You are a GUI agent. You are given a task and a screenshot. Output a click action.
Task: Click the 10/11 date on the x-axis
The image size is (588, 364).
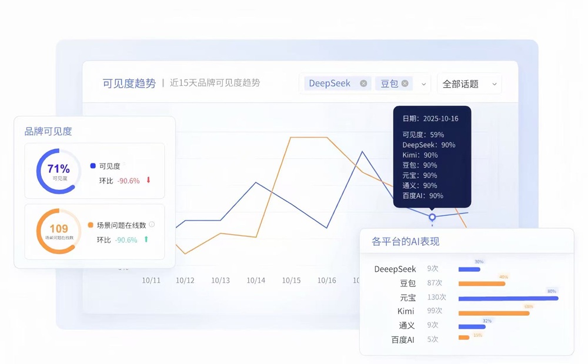[x=151, y=280]
